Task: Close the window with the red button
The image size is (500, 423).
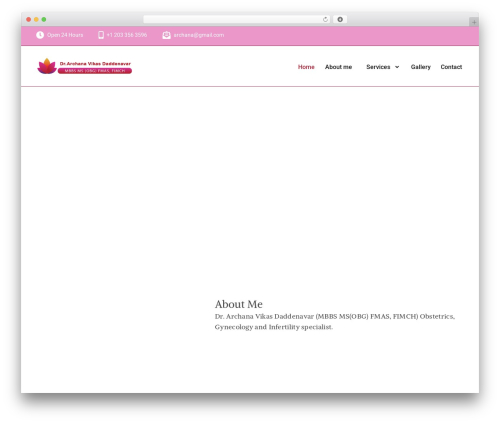Action: (x=29, y=20)
